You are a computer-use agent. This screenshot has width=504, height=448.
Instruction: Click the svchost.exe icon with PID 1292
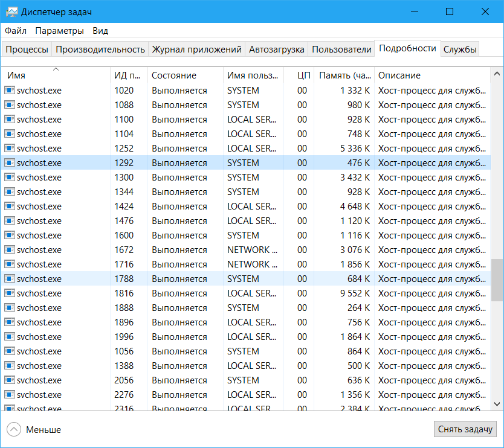9,163
